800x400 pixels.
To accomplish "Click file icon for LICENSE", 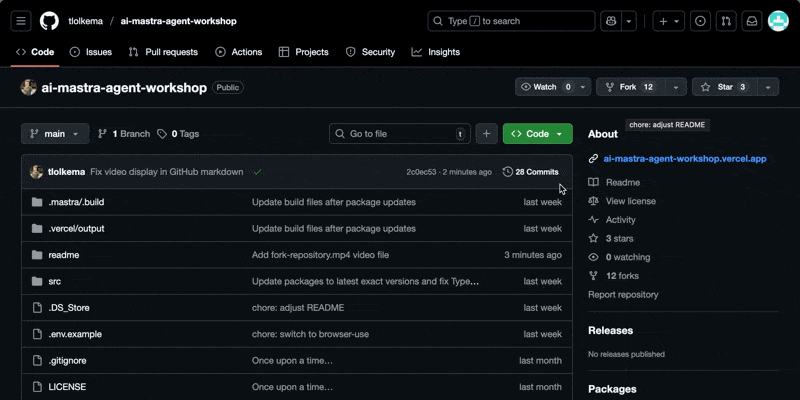I will tap(37, 387).
